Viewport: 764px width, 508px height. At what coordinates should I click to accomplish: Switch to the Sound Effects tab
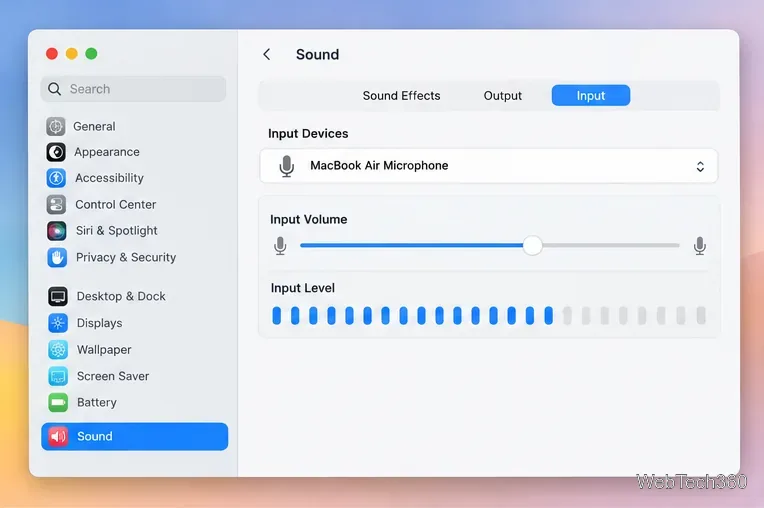tap(401, 95)
